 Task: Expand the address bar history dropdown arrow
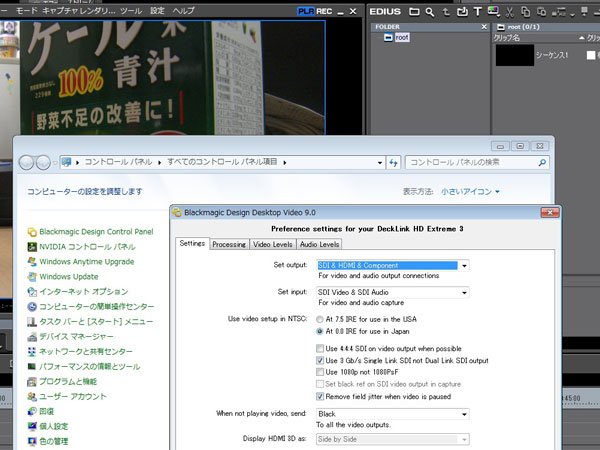coord(380,163)
